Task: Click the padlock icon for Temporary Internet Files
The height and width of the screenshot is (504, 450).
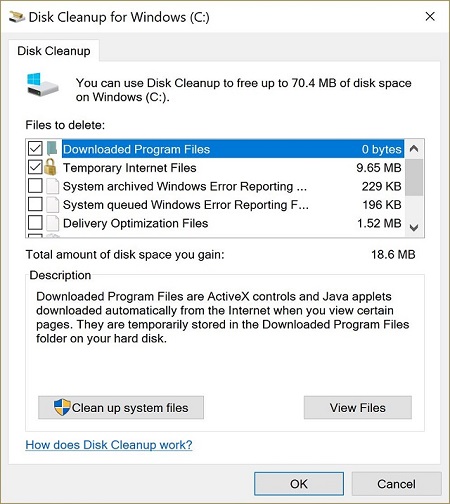Action: pyautogui.click(x=50, y=167)
